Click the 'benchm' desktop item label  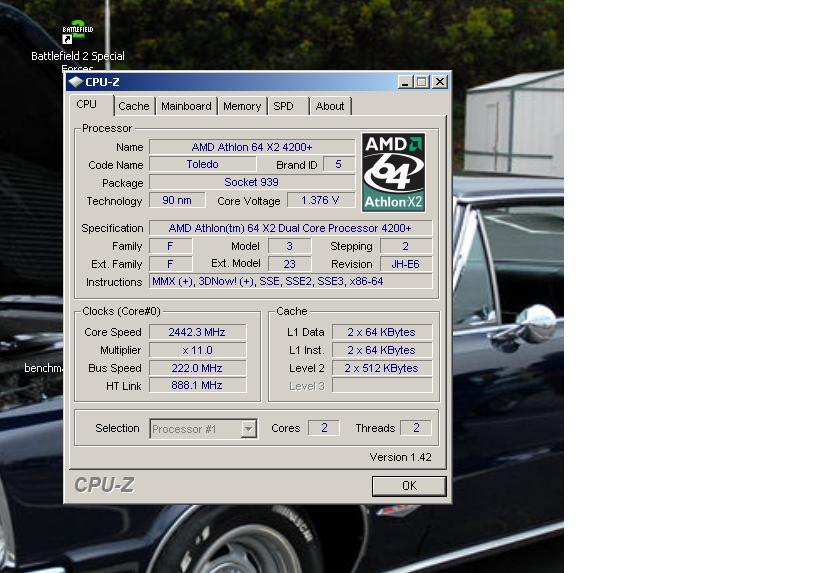pos(43,368)
